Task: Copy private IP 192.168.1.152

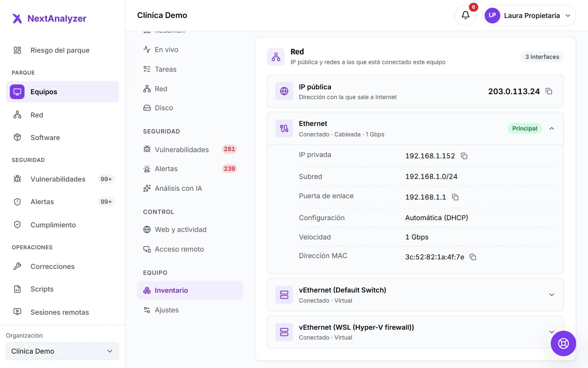Action: click(464, 156)
